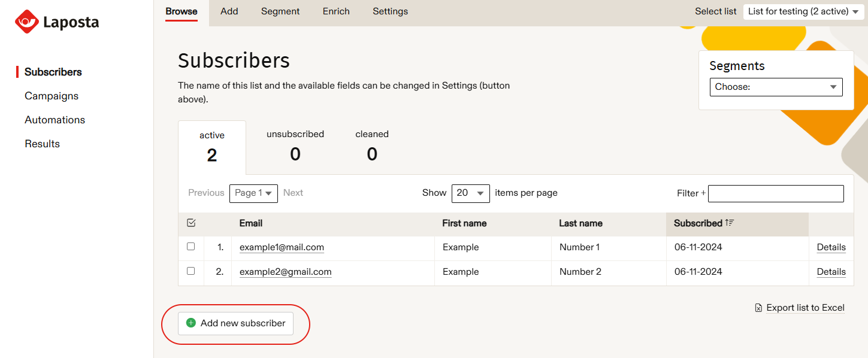The image size is (868, 358).
Task: Click Export list to Excel link
Action: coord(805,308)
